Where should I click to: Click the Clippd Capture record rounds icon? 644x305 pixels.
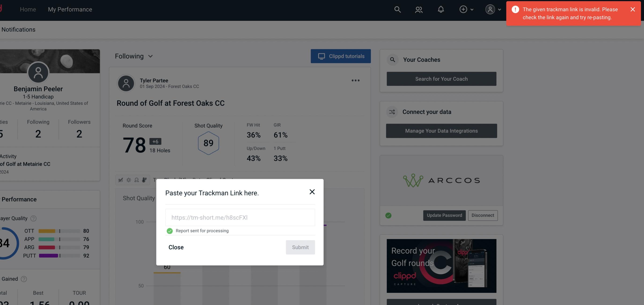pos(441,265)
